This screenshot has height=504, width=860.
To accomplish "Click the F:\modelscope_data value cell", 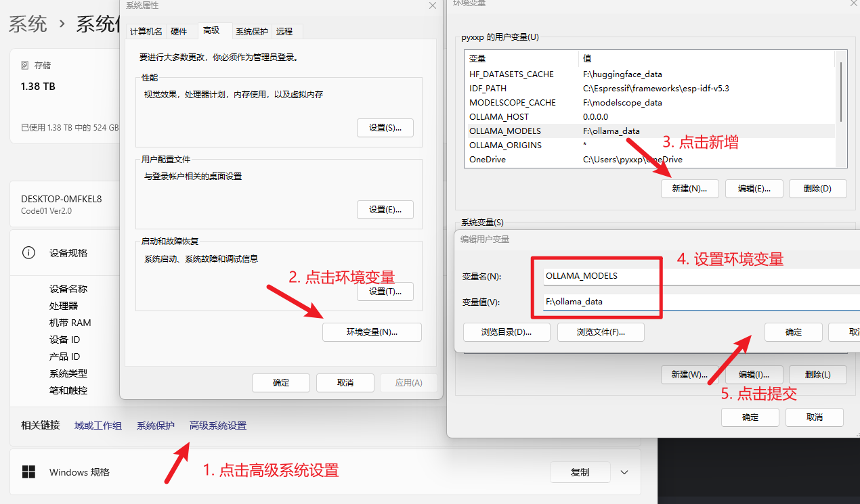I will point(622,103).
